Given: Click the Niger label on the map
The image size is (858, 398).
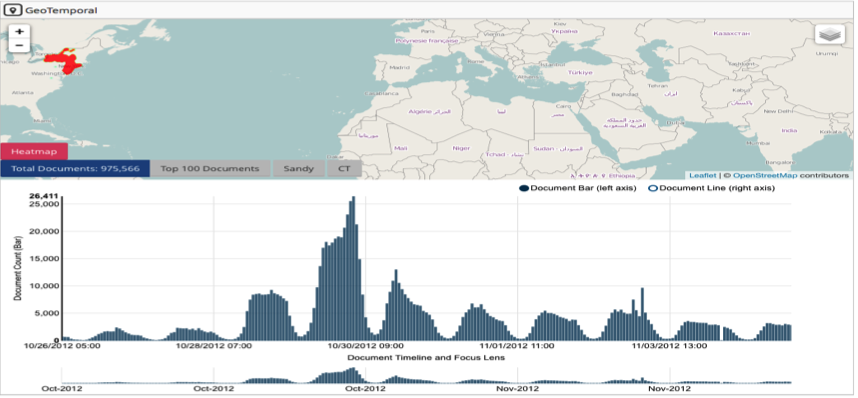Looking at the screenshot, I should 461,148.
